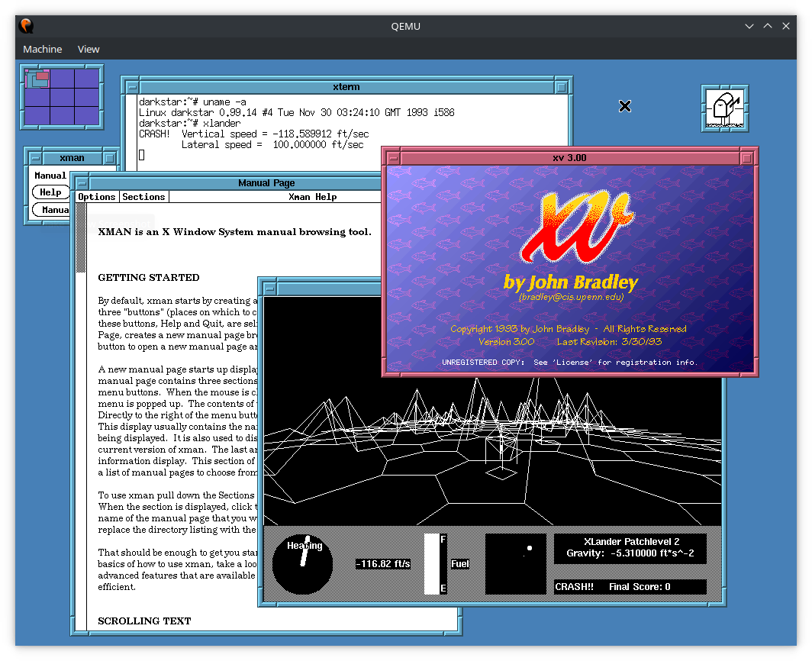Click the xbiff mailbox icon
The height and width of the screenshot is (661, 812).
[x=724, y=109]
